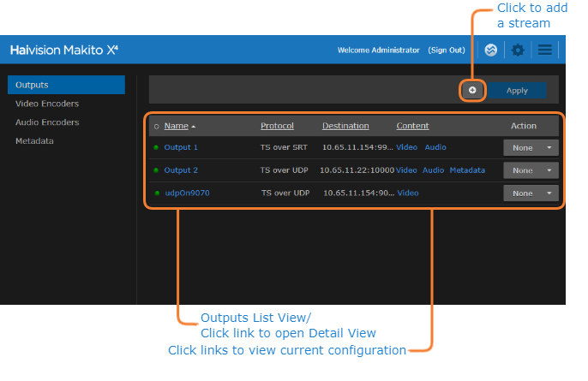This screenshot has height=381, width=588.
Task: Click the Metadata content link for Output 2
Action: click(x=467, y=170)
